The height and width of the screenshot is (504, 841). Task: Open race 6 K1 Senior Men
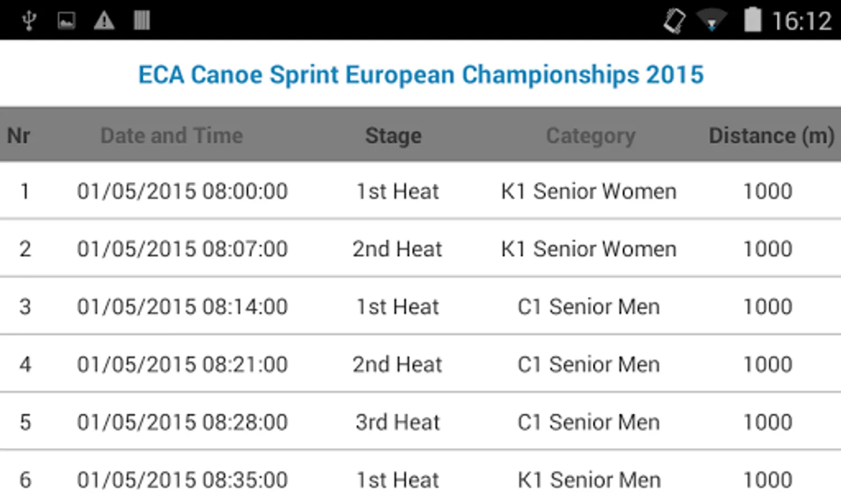420,480
